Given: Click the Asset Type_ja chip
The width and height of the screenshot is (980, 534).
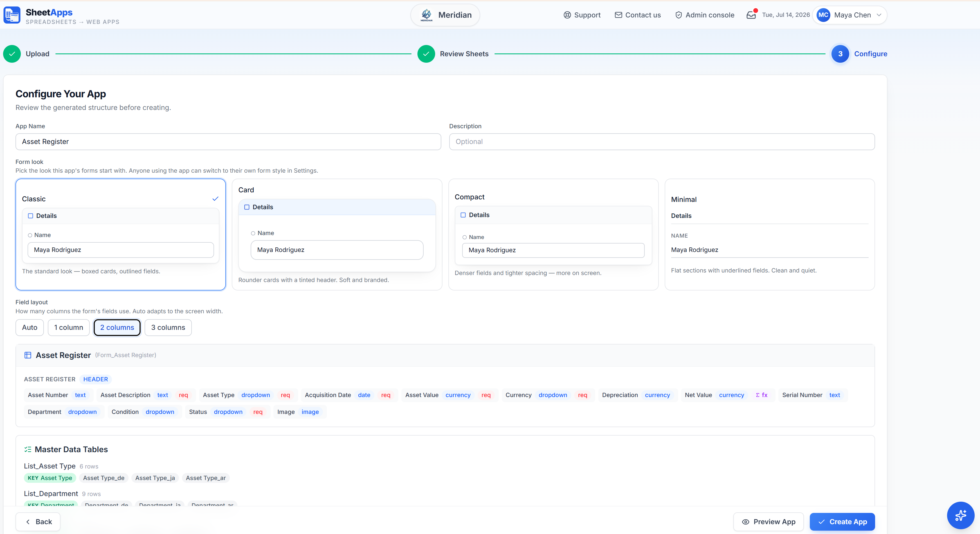Looking at the screenshot, I should 155,478.
